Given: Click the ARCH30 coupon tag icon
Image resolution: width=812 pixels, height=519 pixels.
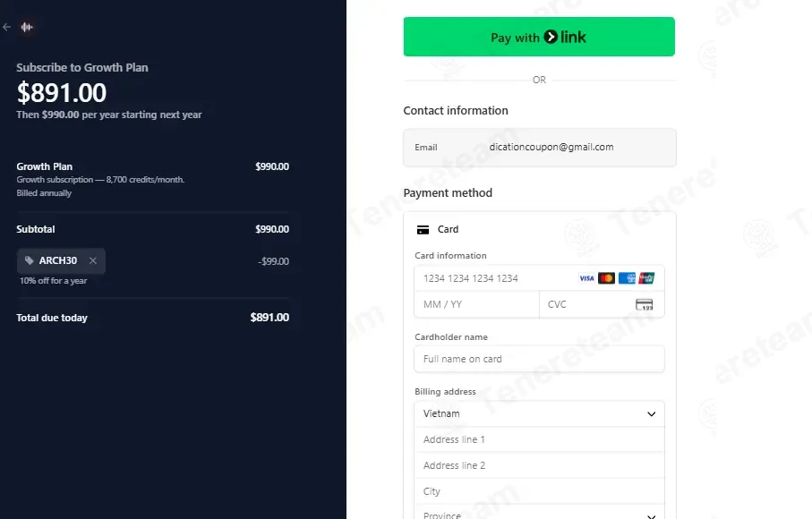Looking at the screenshot, I should (30, 260).
